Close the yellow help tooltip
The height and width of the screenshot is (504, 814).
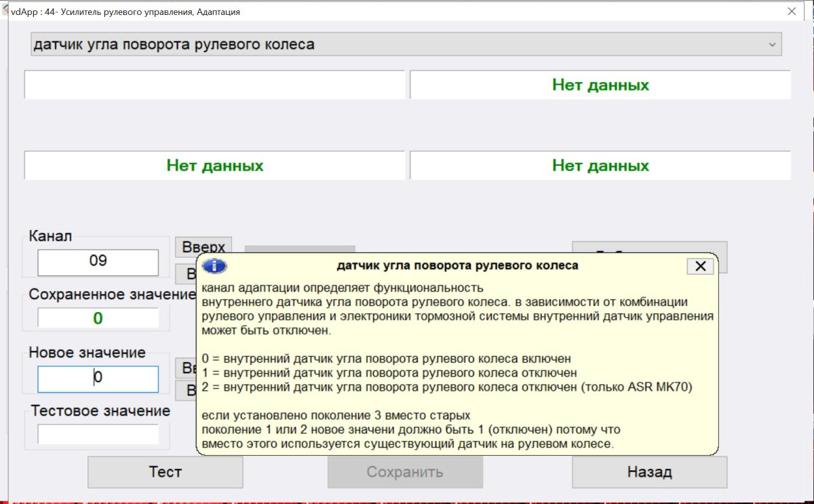click(x=700, y=266)
